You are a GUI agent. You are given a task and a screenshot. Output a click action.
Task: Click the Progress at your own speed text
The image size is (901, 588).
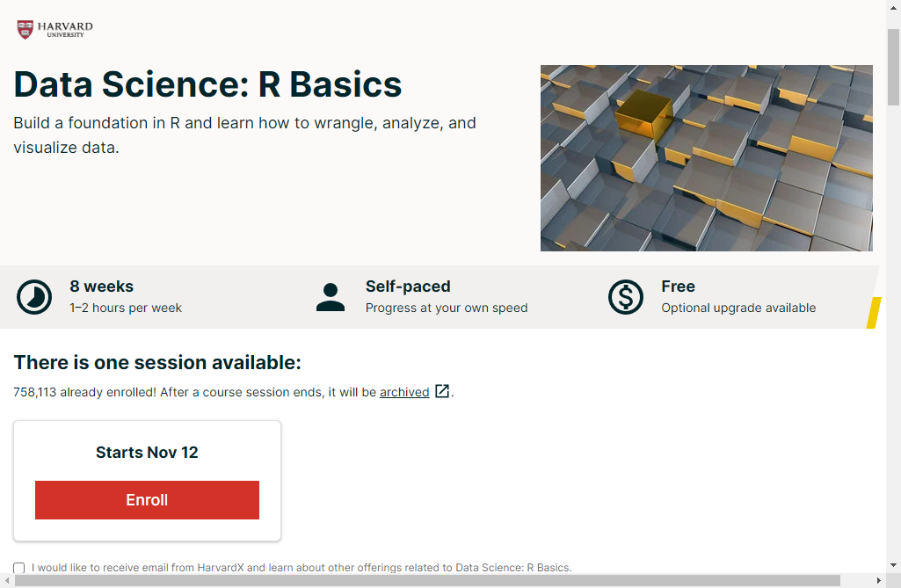[x=447, y=308]
